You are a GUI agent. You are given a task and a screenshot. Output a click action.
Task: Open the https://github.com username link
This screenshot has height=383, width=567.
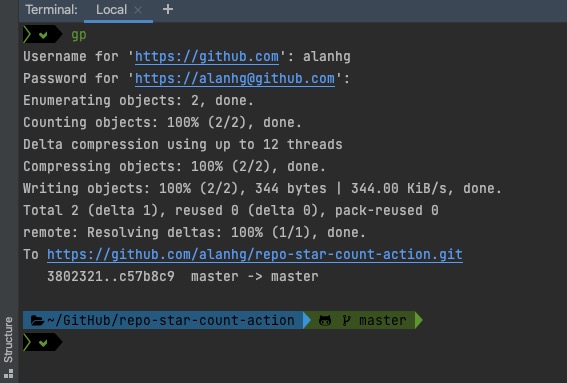point(207,57)
